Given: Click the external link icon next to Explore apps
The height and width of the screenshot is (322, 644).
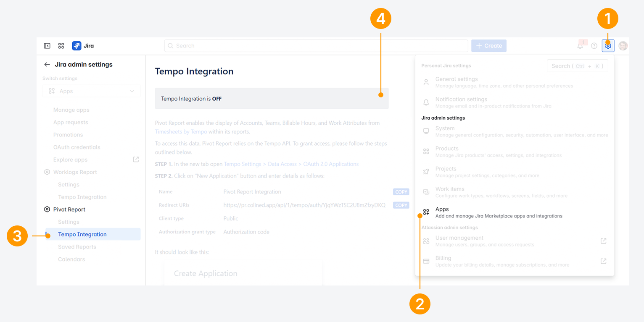Looking at the screenshot, I should click(x=136, y=160).
